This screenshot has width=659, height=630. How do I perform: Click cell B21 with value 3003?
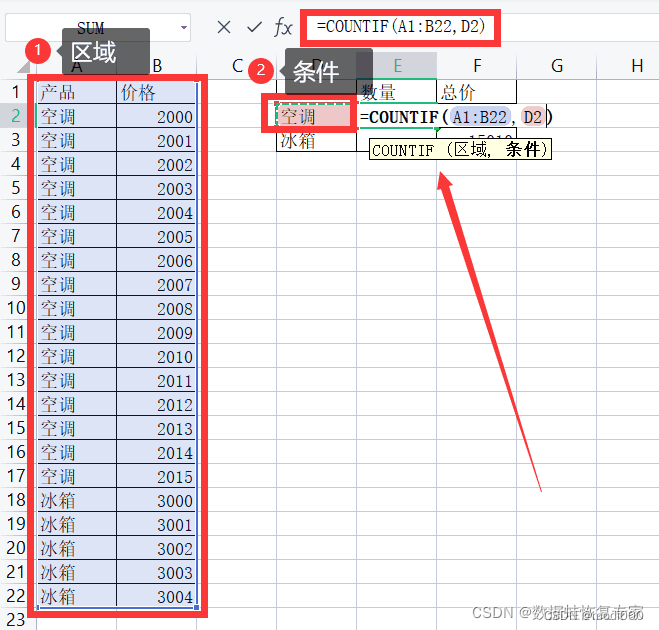coord(156,572)
